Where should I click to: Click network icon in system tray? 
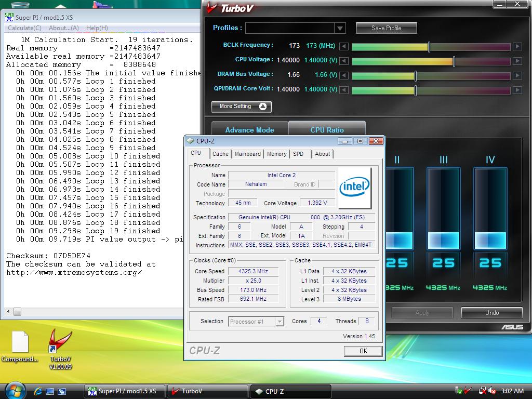click(x=482, y=391)
